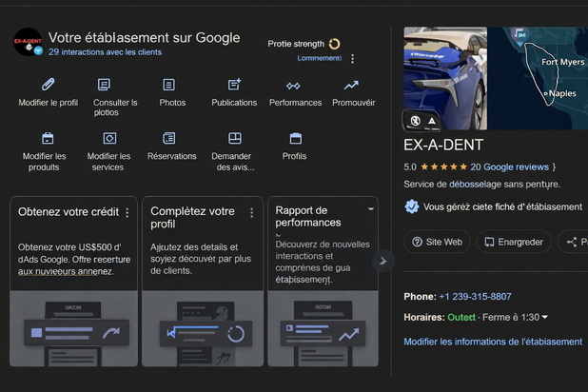Open three-dot menu beside profile strength
The width and height of the screenshot is (588, 392).
[352, 59]
